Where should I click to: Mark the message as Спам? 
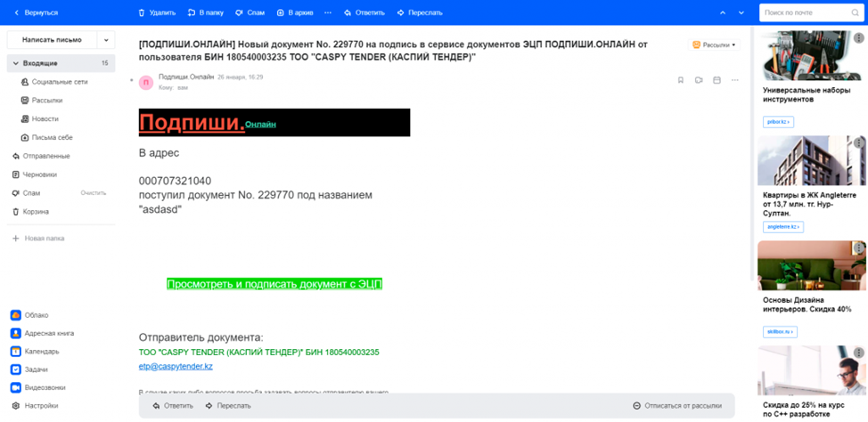click(250, 12)
